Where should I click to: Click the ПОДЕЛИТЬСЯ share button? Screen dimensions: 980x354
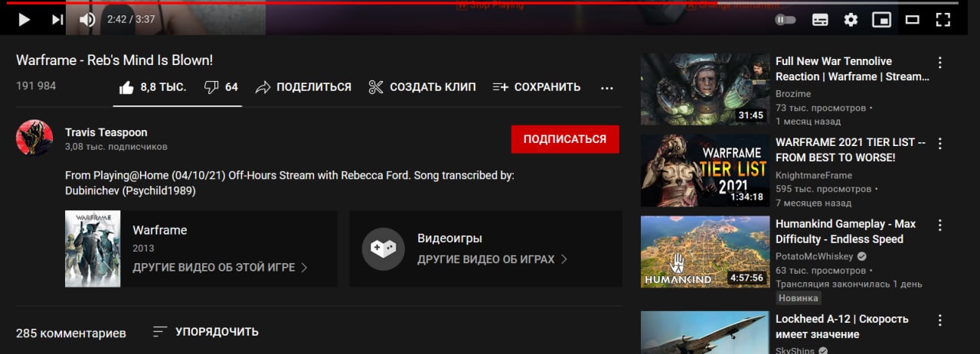point(303,87)
